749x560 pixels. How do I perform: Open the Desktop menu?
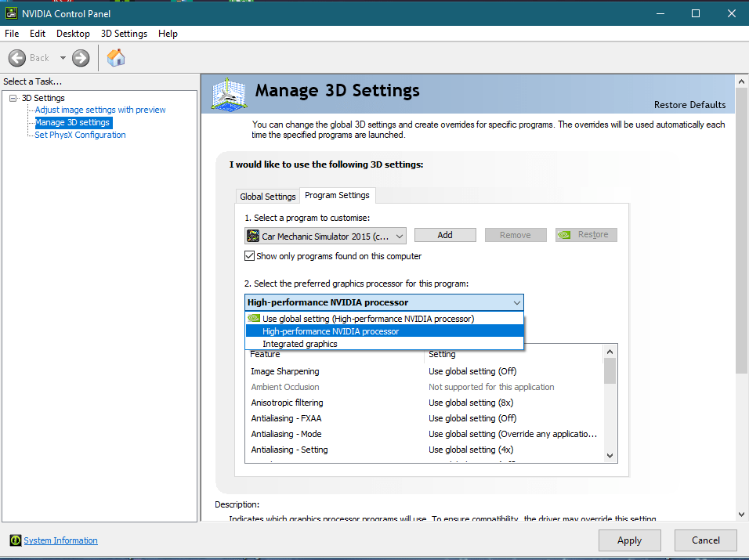(73, 34)
